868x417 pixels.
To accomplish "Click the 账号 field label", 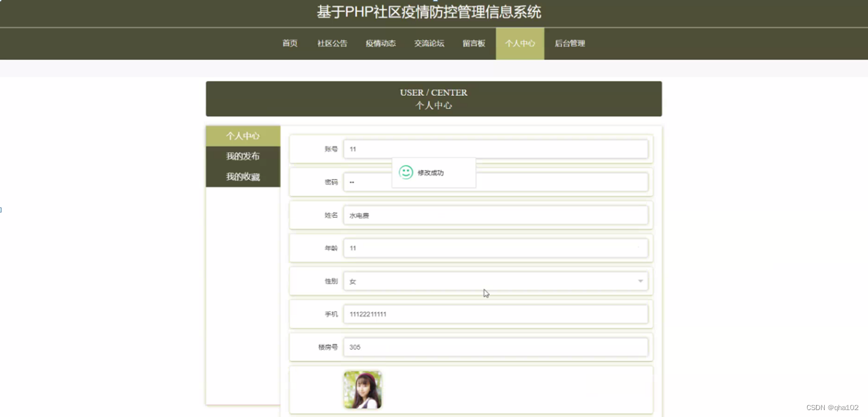I will [331, 149].
